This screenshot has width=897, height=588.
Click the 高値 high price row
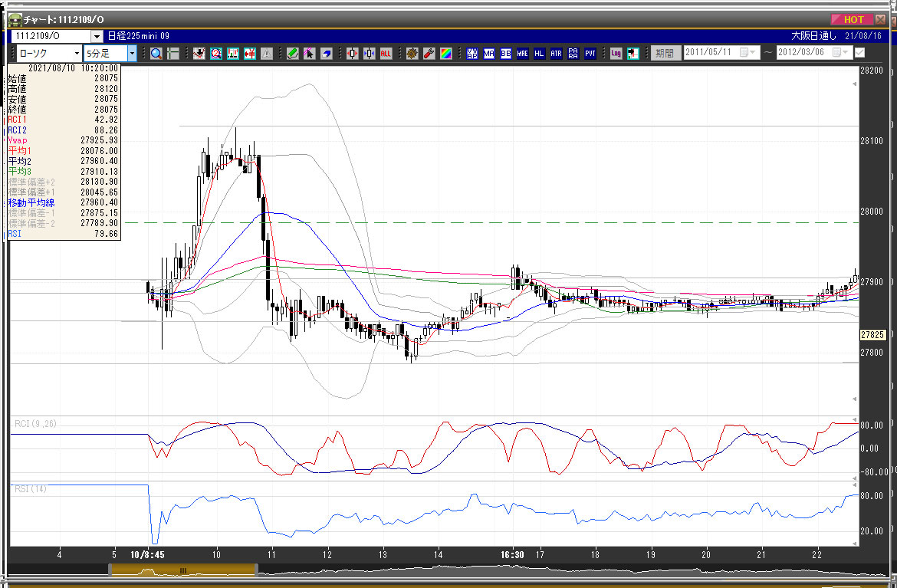[x=63, y=89]
